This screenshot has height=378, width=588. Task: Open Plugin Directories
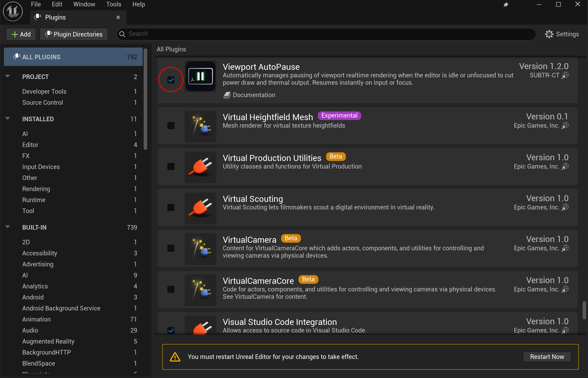tap(74, 34)
